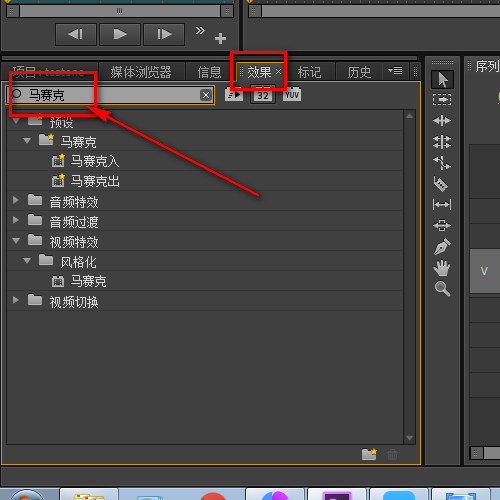Collapse 马赛克 presets subfolder
The image size is (500, 500).
(x=27, y=141)
